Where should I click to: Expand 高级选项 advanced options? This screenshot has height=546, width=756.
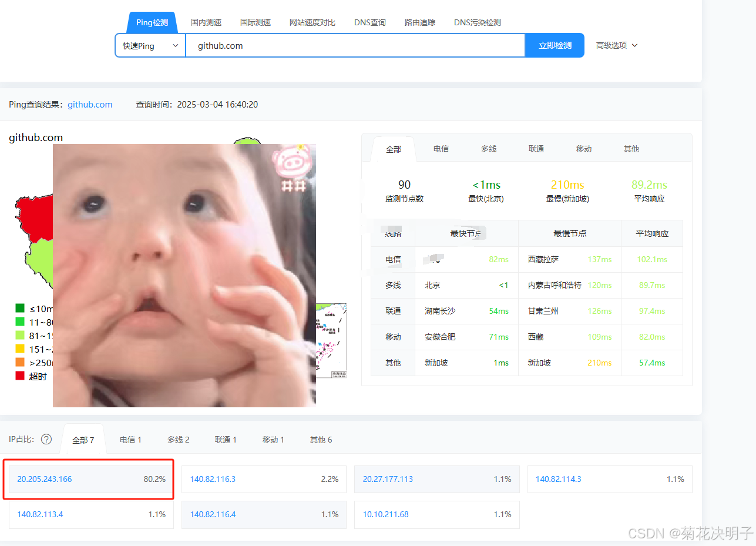(x=617, y=45)
